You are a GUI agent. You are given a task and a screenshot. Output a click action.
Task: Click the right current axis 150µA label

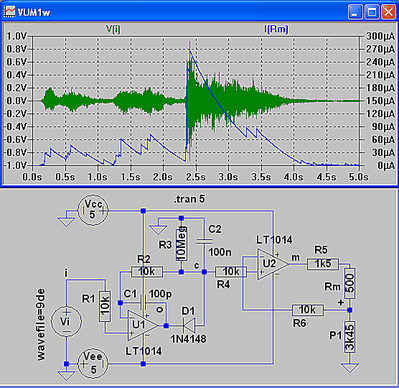[380, 101]
